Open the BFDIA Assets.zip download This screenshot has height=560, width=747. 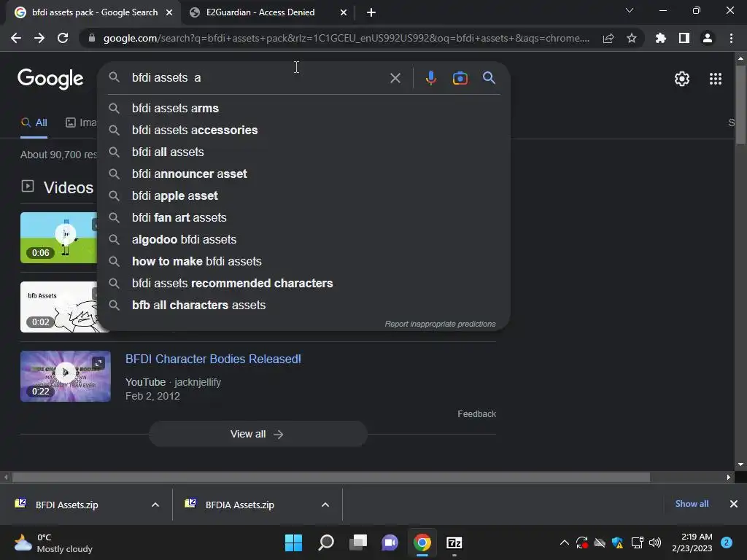tap(239, 505)
